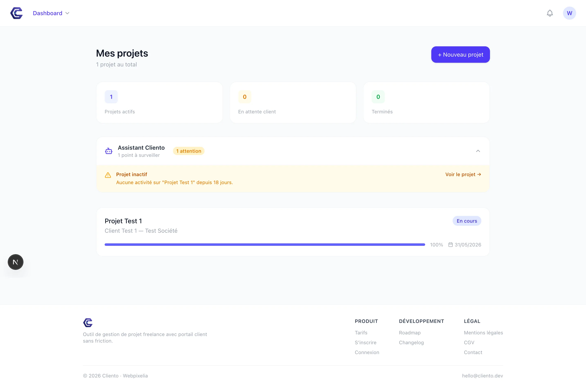Image resolution: width=586 pixels, height=392 pixels.
Task: Open the Tarifs footer link
Action: (x=361, y=333)
